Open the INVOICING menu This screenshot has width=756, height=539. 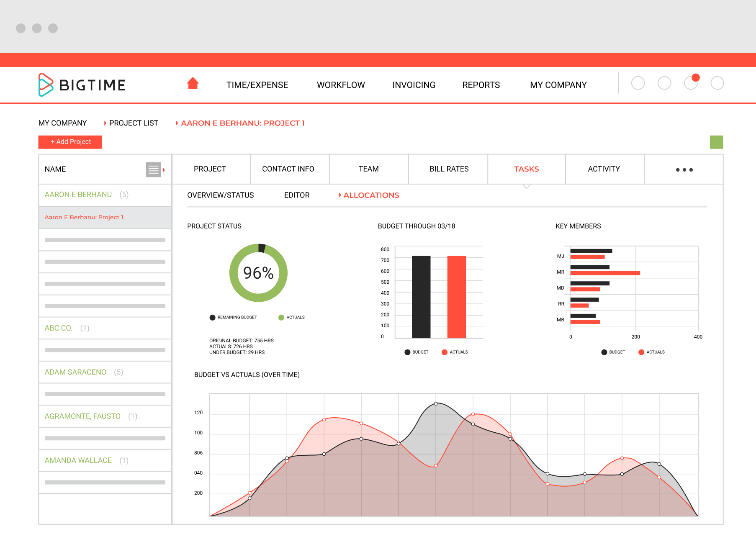[413, 85]
